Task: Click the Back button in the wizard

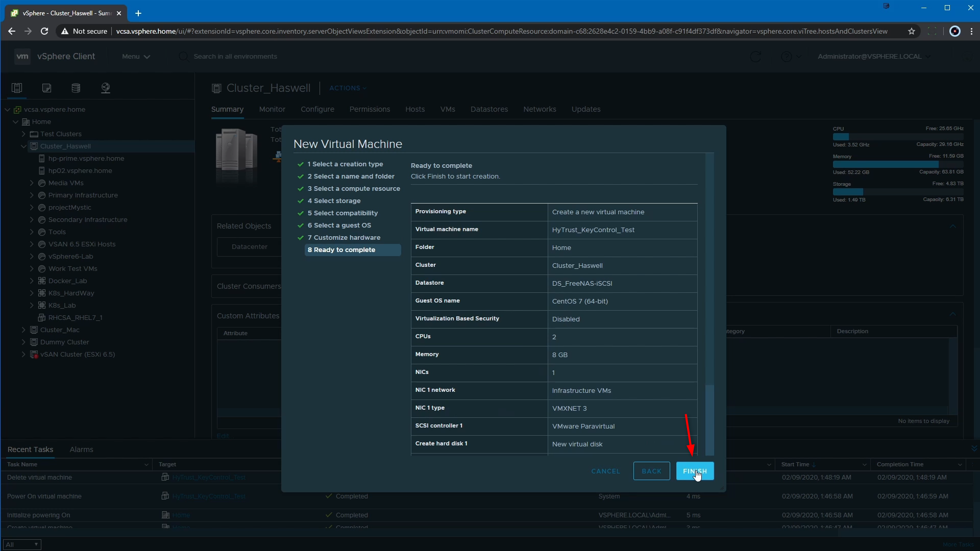Action: pyautogui.click(x=651, y=471)
